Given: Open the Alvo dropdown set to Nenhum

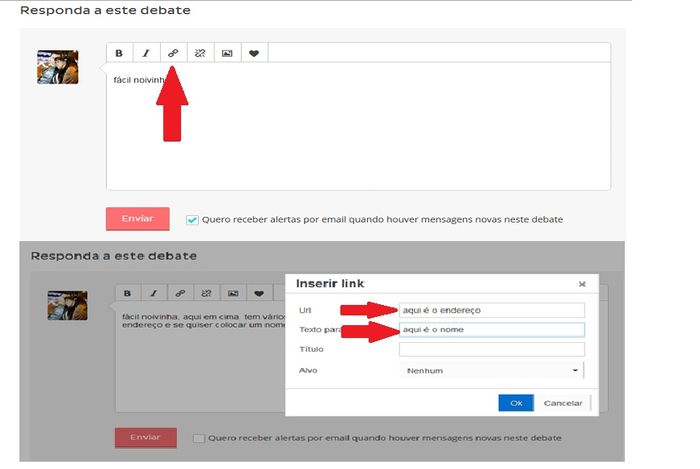Looking at the screenshot, I should point(492,370).
